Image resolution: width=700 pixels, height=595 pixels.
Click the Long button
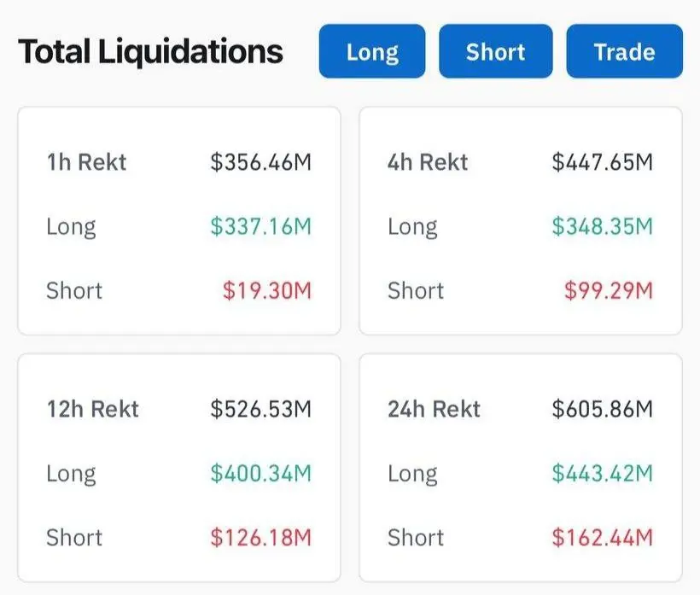pos(372,51)
